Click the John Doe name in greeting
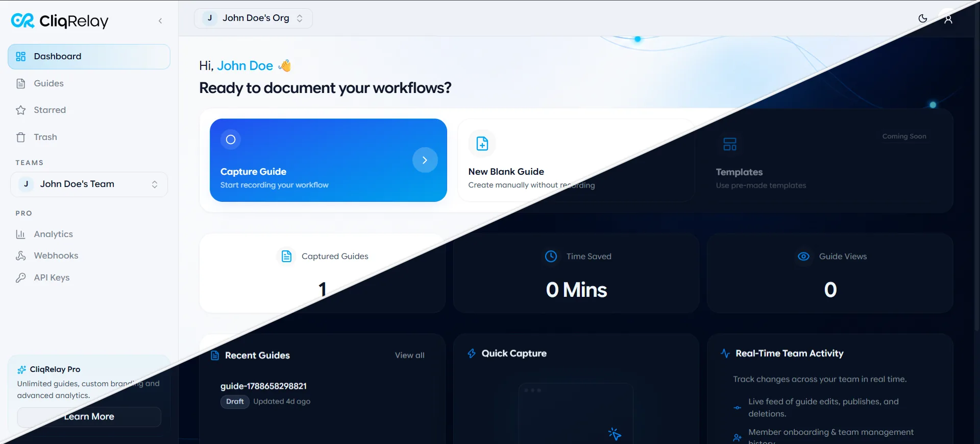 point(245,66)
